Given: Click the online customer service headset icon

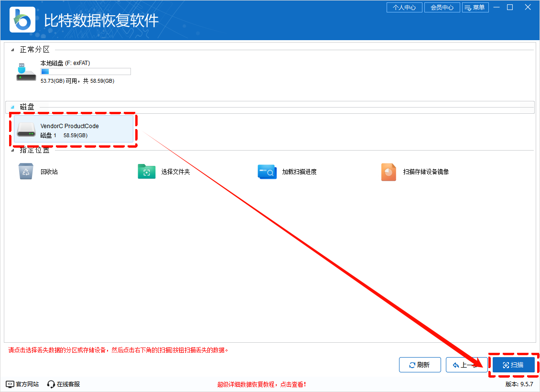Looking at the screenshot, I should coord(51,384).
